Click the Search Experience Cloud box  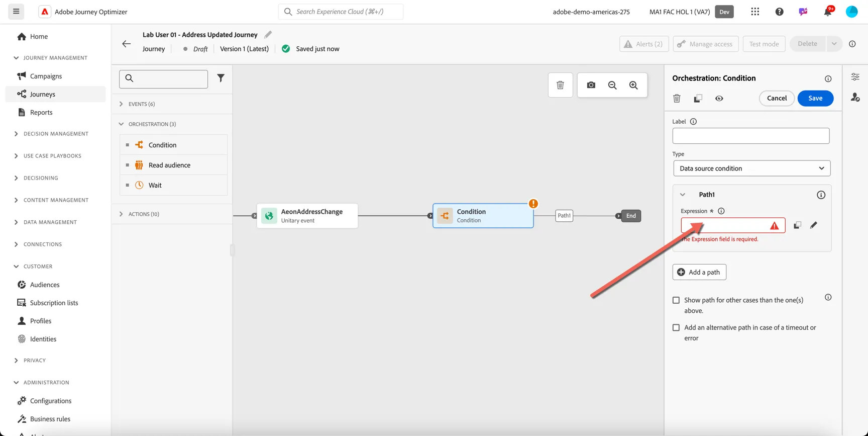pos(341,12)
